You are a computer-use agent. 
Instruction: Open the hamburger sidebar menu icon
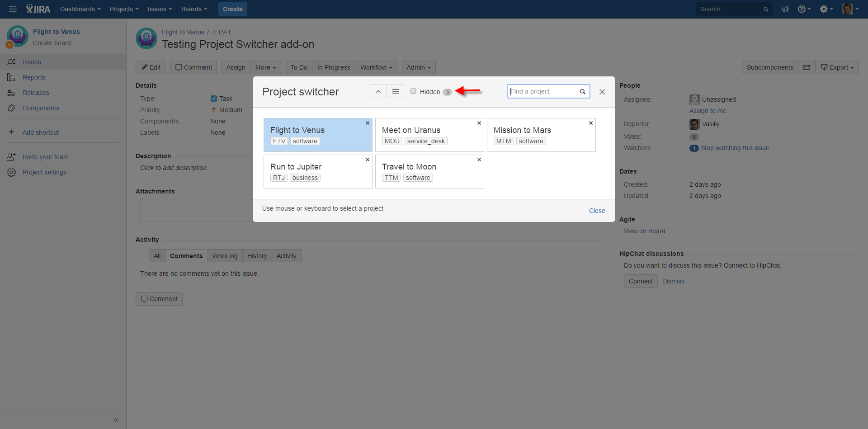pyautogui.click(x=13, y=9)
